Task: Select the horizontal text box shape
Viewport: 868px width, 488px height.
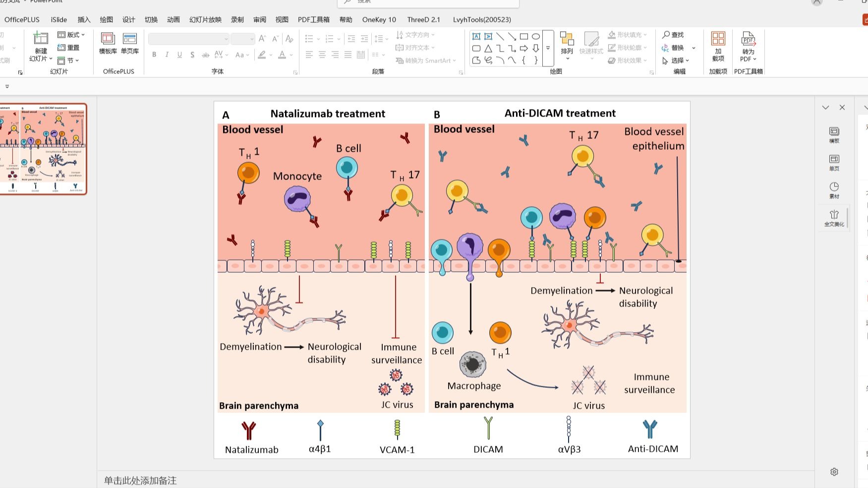Action: click(x=476, y=36)
